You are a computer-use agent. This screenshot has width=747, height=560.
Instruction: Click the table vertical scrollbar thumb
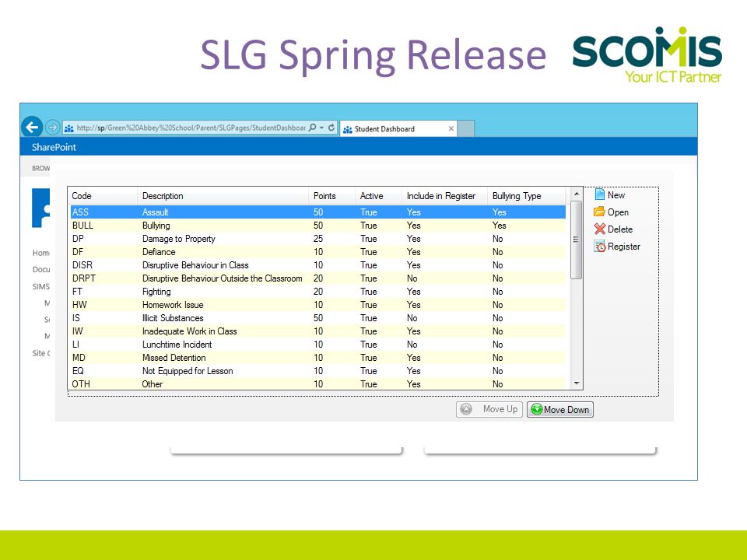coord(577,240)
